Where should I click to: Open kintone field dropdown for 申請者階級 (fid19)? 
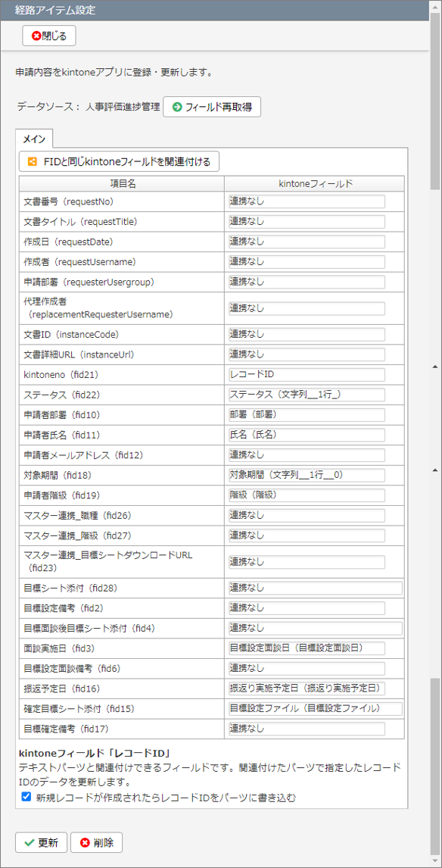pyautogui.click(x=307, y=495)
